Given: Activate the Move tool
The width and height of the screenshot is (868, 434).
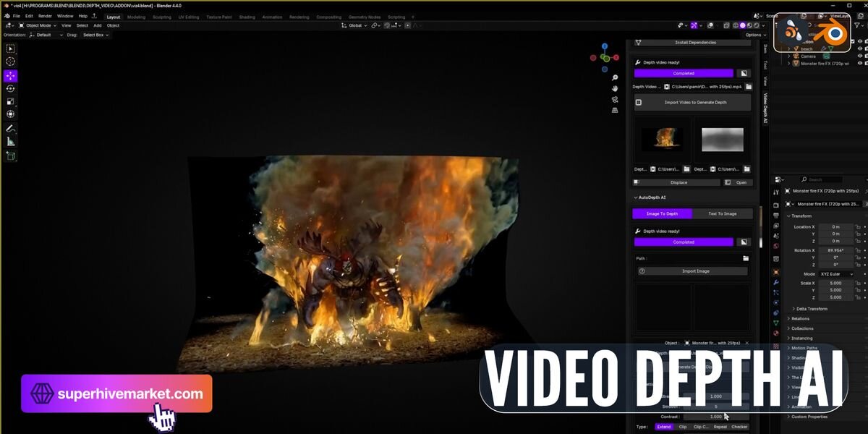Looking at the screenshot, I should 10,75.
